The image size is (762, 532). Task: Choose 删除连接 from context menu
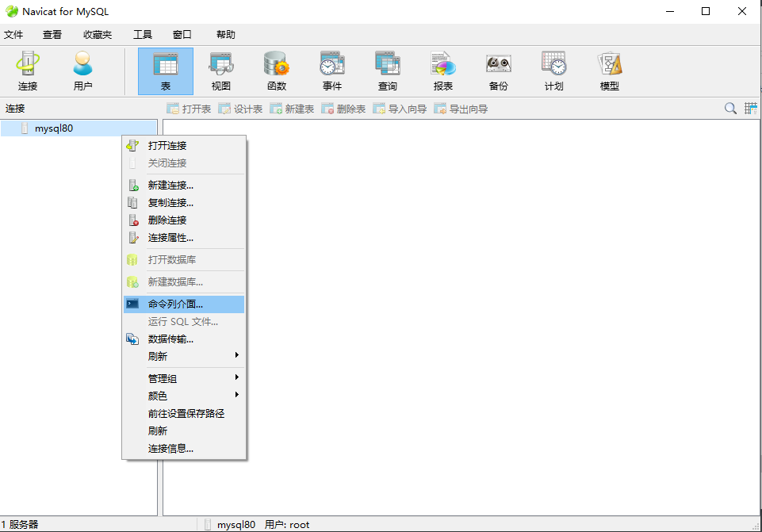[184, 220]
